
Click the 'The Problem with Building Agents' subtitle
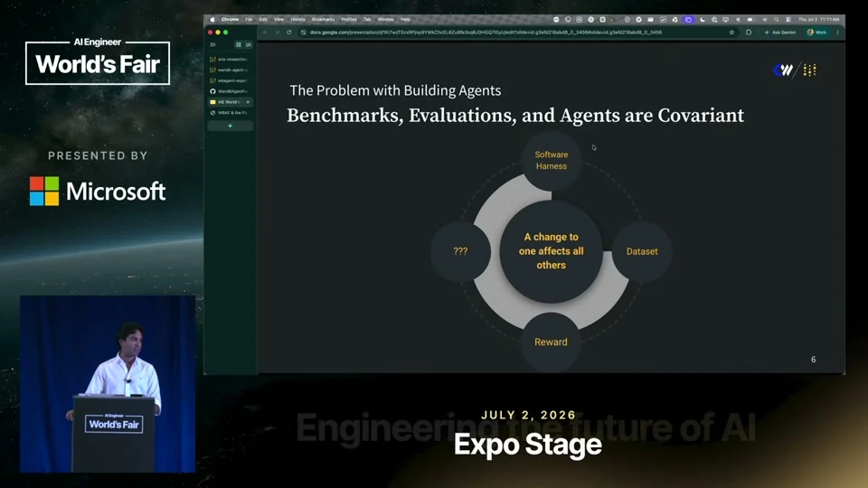tap(395, 90)
